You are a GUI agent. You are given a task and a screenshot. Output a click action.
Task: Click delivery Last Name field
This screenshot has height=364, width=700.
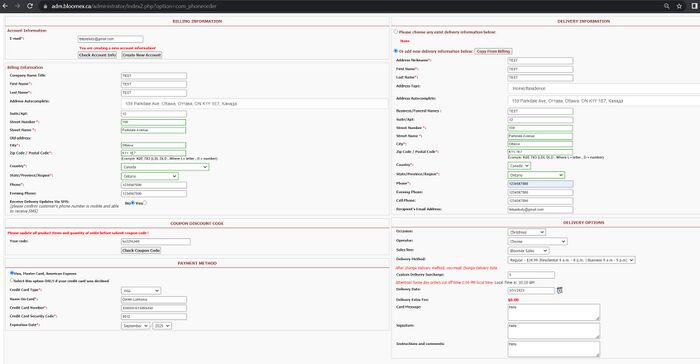[540, 78]
